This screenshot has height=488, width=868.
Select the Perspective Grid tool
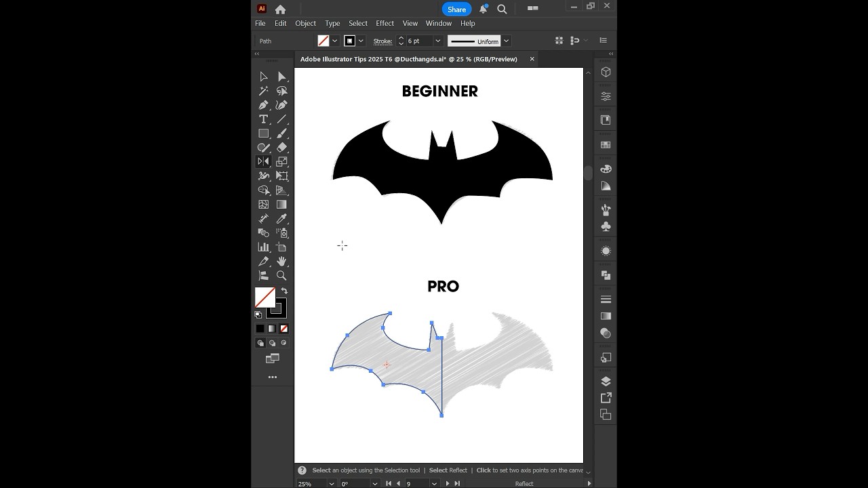point(281,190)
